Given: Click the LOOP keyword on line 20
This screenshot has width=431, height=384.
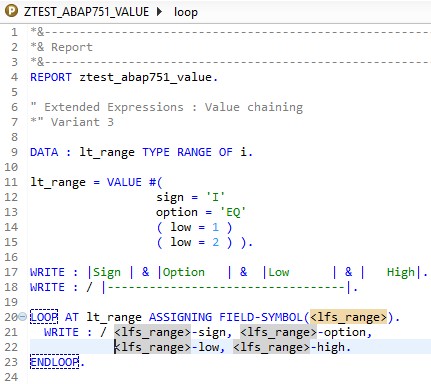Looking at the screenshot, I should (x=44, y=317).
